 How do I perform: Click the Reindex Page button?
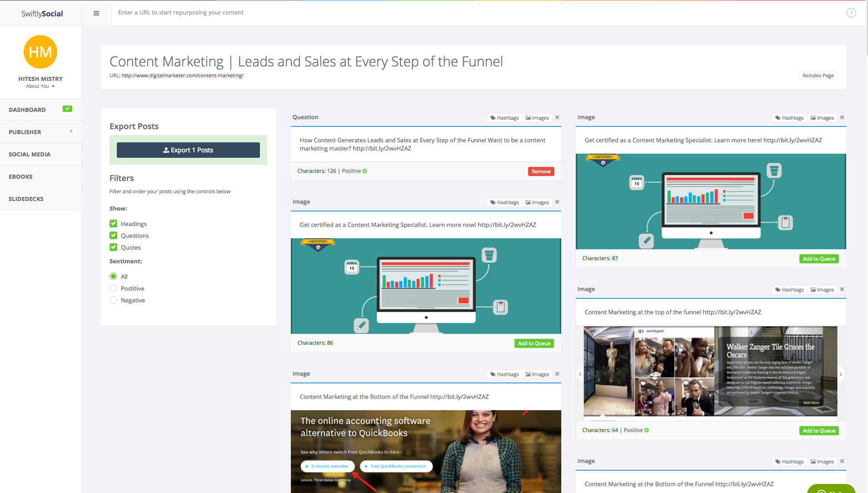tap(818, 75)
